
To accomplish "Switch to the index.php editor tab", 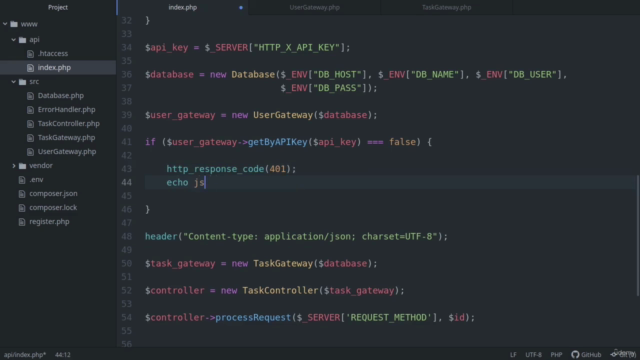I will click(183, 7).
